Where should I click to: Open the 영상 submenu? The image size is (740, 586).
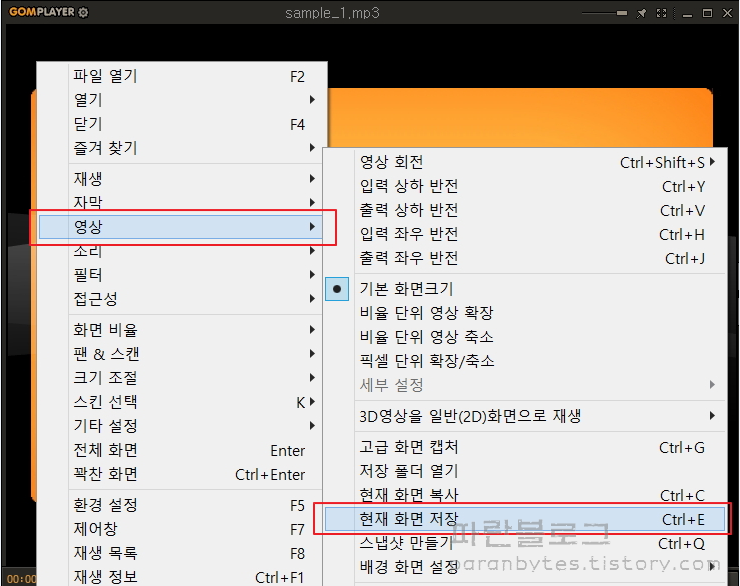[x=181, y=226]
